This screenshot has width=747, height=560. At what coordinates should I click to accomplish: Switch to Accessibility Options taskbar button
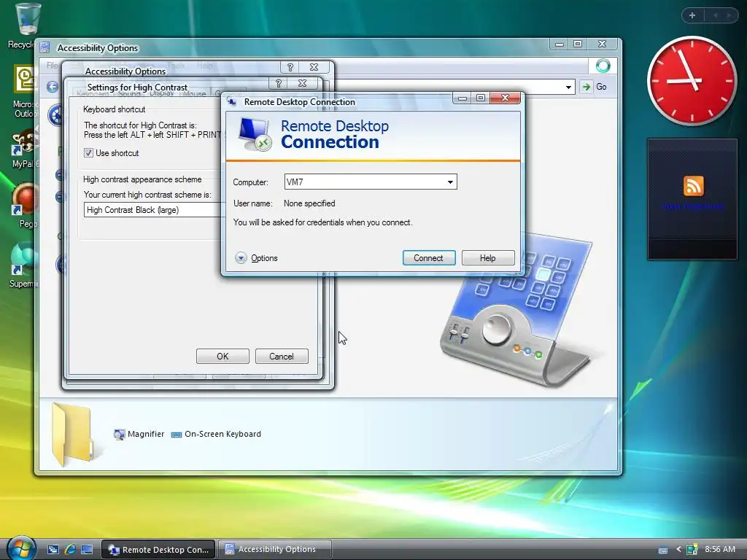coord(274,549)
